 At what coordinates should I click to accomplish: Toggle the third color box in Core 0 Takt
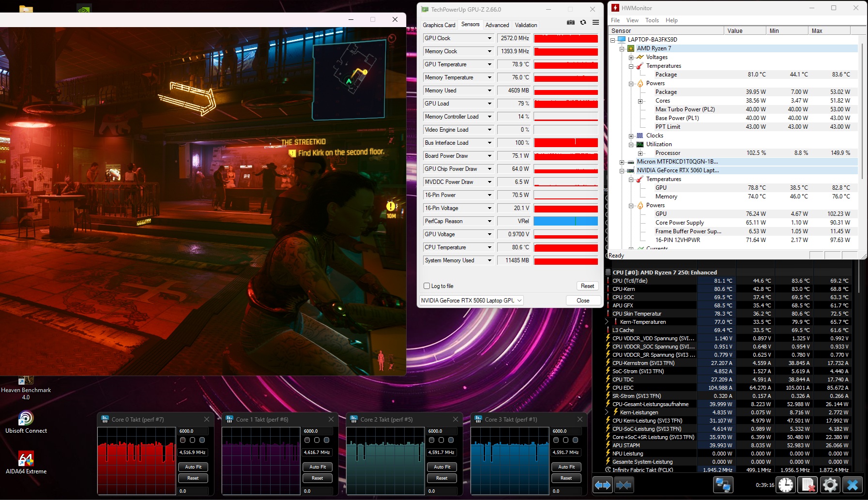(x=202, y=440)
